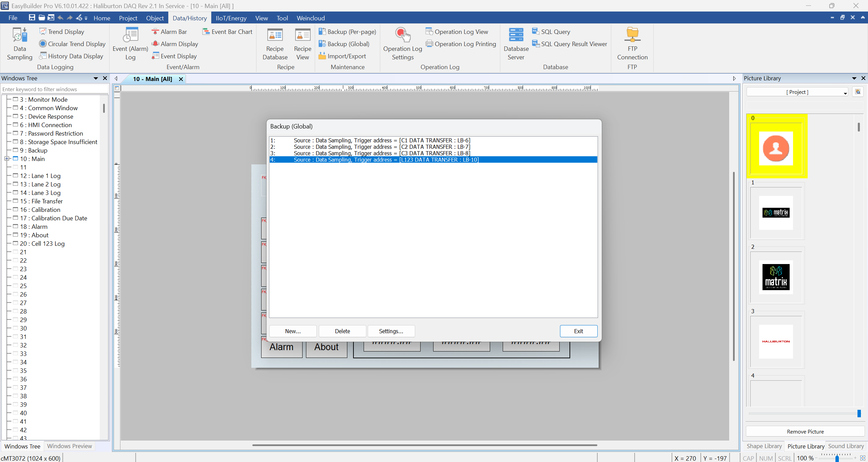Open the IIoT/Energy ribbon tab
Screen dimensions: 868x462
point(231,18)
